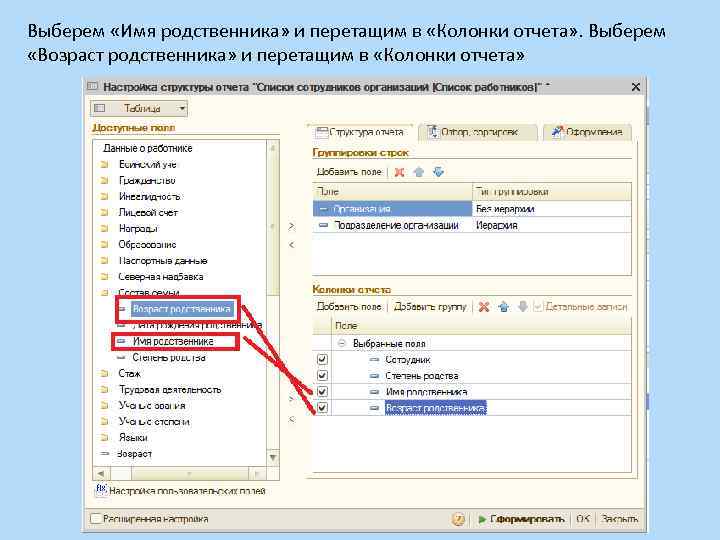Select Данные о работнике tree root

click(147, 148)
